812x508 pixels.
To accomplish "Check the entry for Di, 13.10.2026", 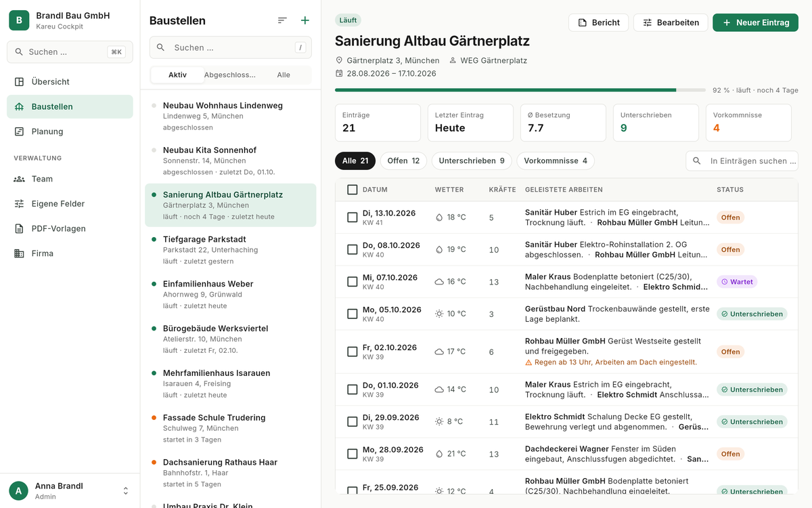I will [352, 217].
